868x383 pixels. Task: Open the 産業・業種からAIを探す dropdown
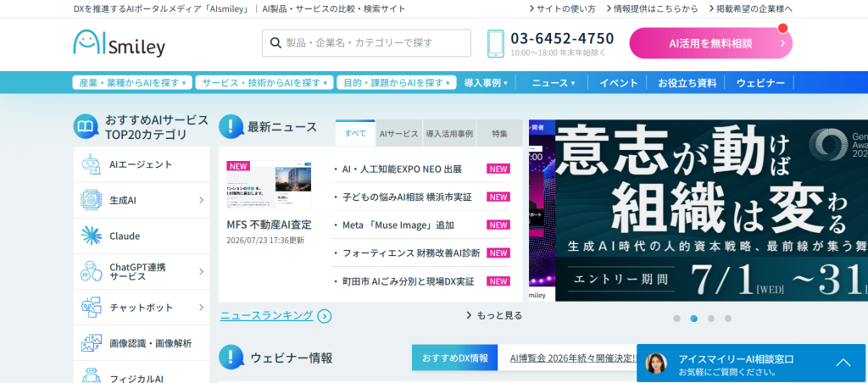click(x=132, y=82)
